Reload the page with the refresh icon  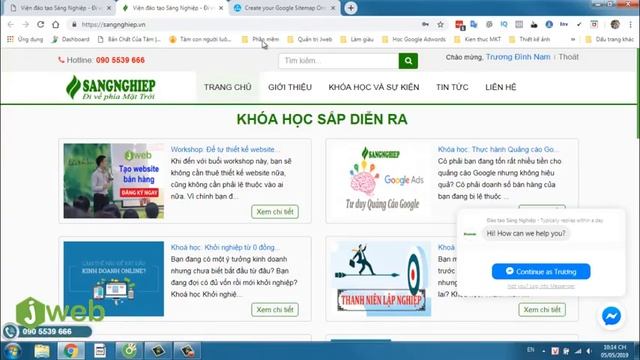click(40, 24)
